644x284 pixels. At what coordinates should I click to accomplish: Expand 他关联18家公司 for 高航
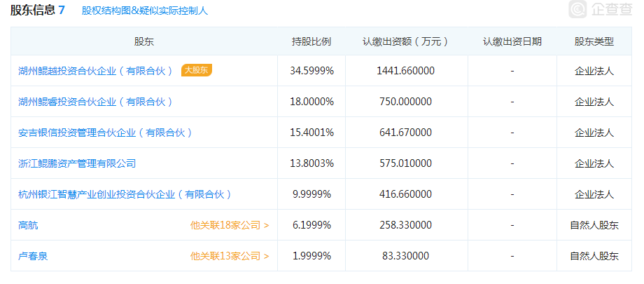(x=230, y=225)
